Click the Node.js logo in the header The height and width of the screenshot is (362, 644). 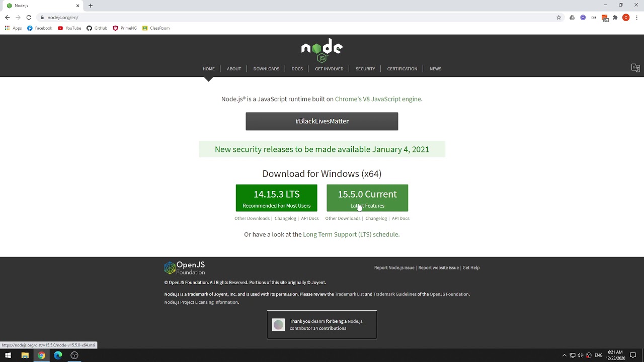tap(322, 50)
